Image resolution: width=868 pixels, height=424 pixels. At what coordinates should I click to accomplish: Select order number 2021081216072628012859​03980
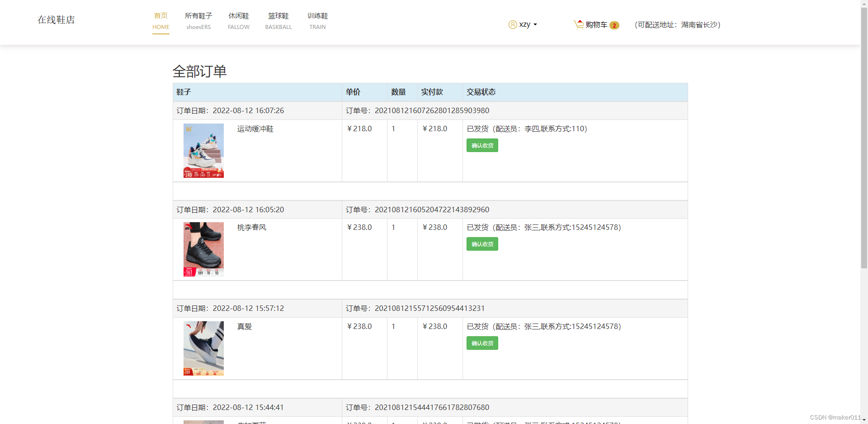pos(432,110)
